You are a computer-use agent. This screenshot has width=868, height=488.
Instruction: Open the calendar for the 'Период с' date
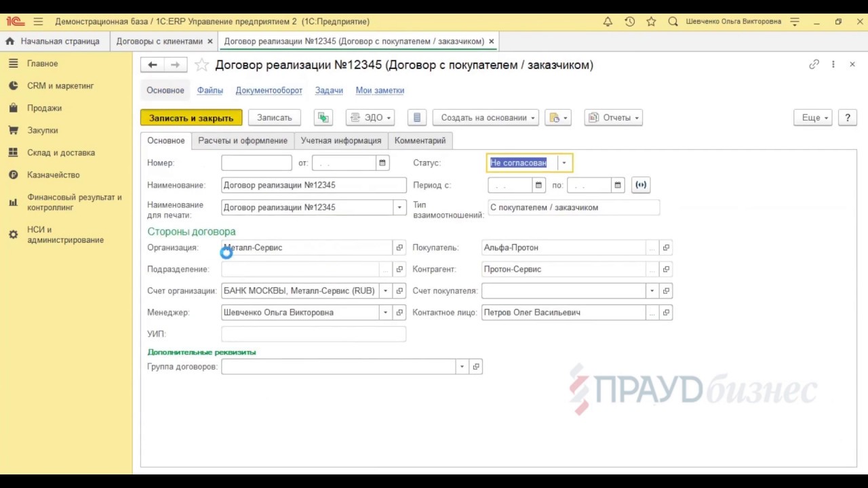(x=538, y=185)
